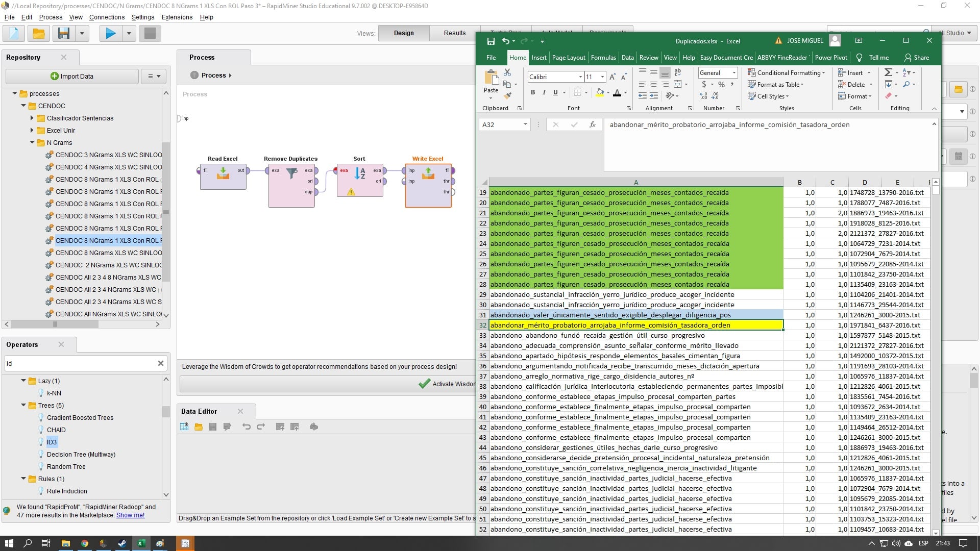Screen dimensions: 980x551
Task: Open the Process menu in RapidMiner
Action: point(51,17)
